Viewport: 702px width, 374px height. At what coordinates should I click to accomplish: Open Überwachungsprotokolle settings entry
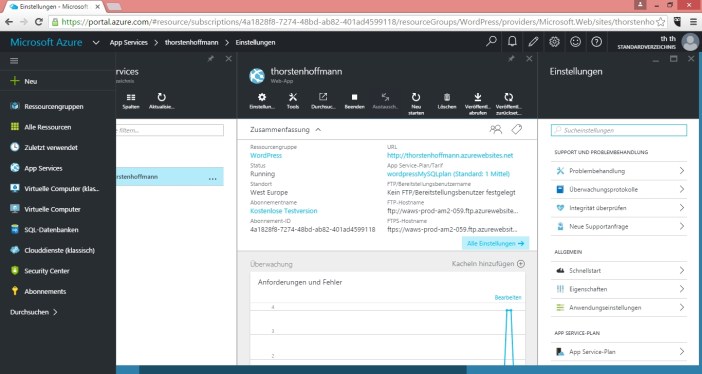point(620,189)
